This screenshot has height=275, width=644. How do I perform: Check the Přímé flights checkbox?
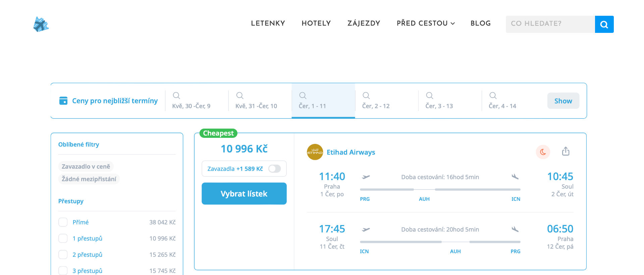(63, 222)
